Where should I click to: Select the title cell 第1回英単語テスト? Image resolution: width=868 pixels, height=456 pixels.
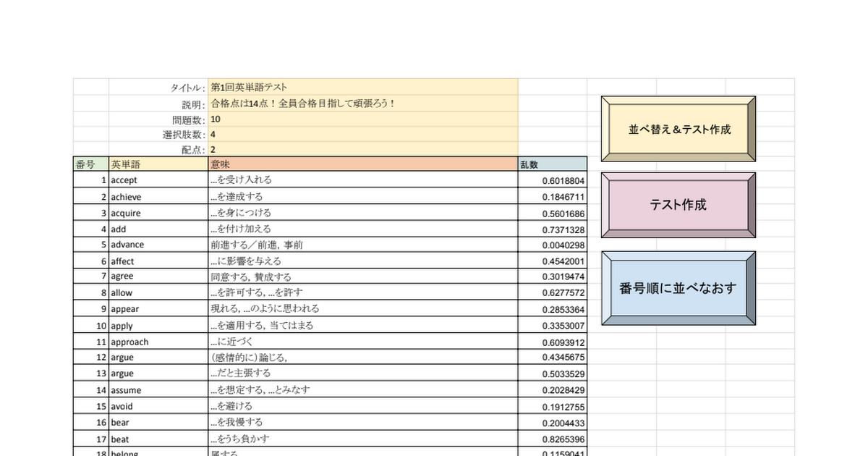(363, 87)
